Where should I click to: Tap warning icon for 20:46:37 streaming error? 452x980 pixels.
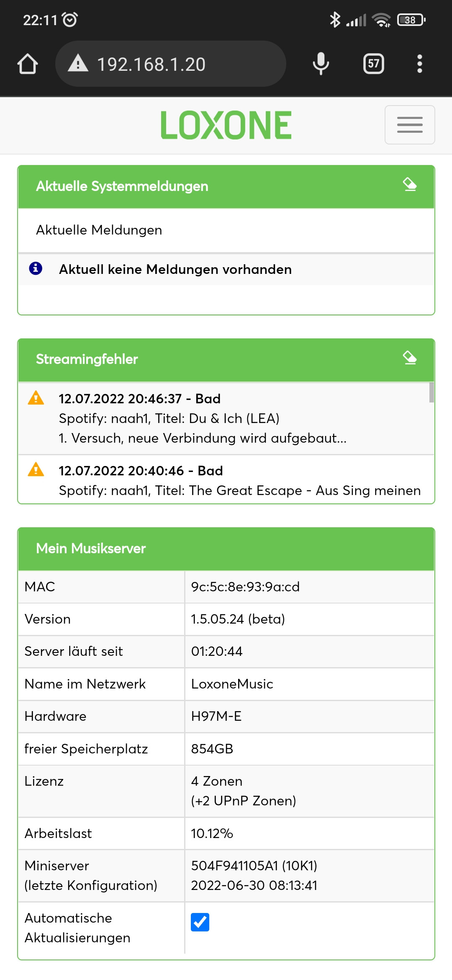point(36,398)
